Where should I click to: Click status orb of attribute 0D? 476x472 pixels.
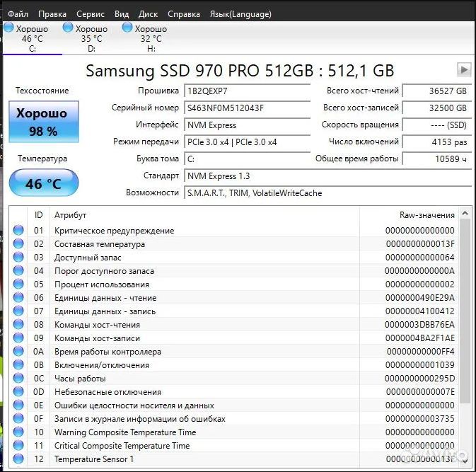point(18,391)
